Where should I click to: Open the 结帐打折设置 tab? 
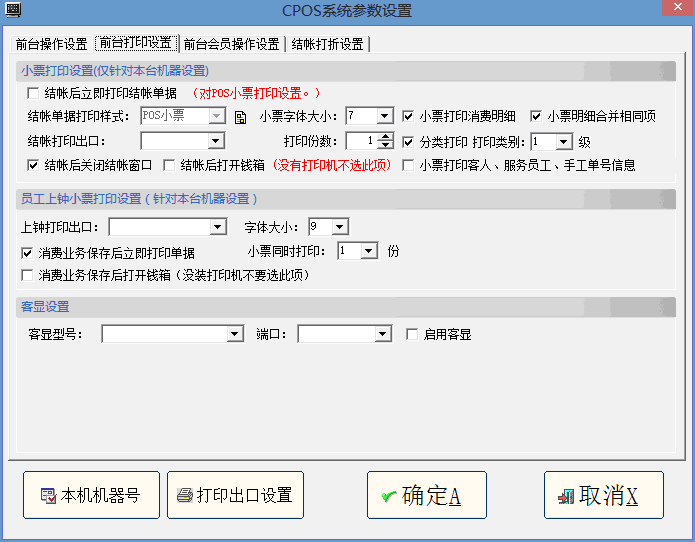pos(328,44)
